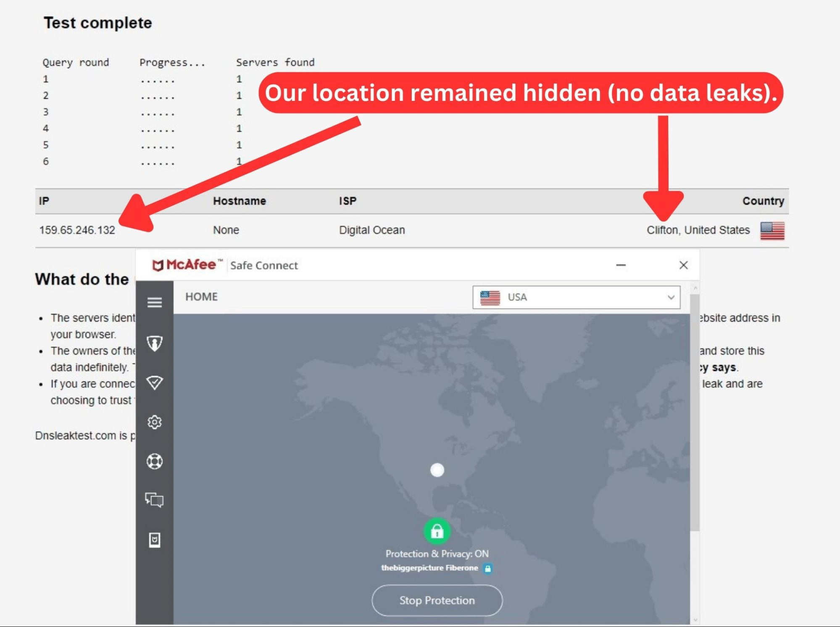Open the McAfee document icon at sidebar bottom
Viewport: 840px width, 627px height.
pos(155,540)
